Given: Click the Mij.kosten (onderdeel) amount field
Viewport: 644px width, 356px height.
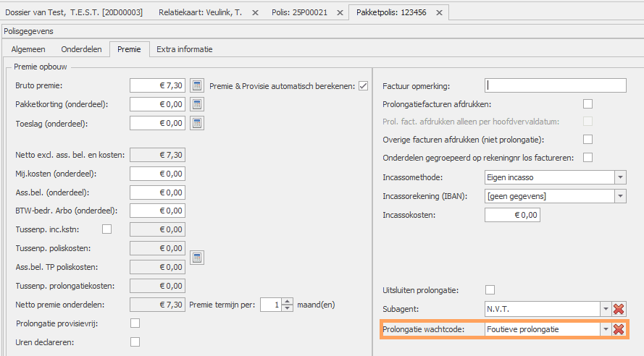Looking at the screenshot, I should (x=157, y=174).
